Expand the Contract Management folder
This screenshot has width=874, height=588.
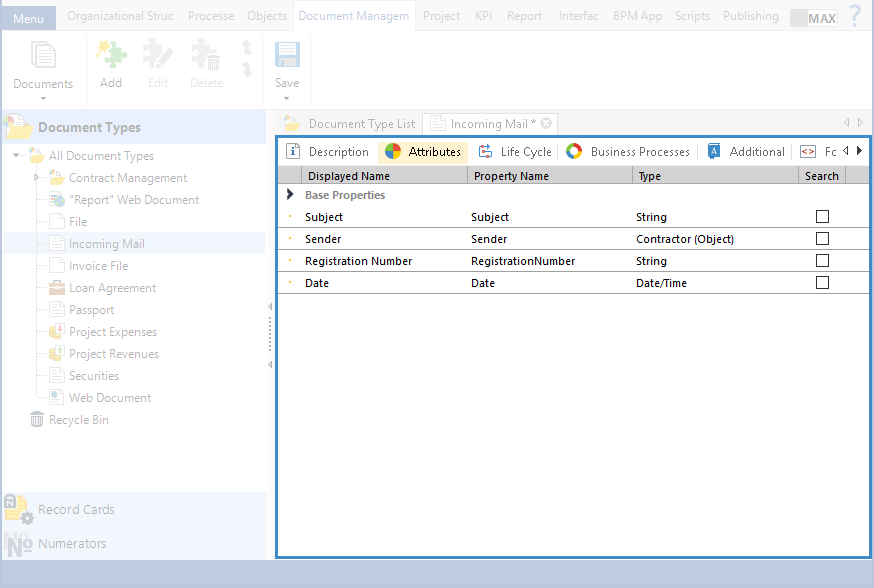(x=36, y=178)
